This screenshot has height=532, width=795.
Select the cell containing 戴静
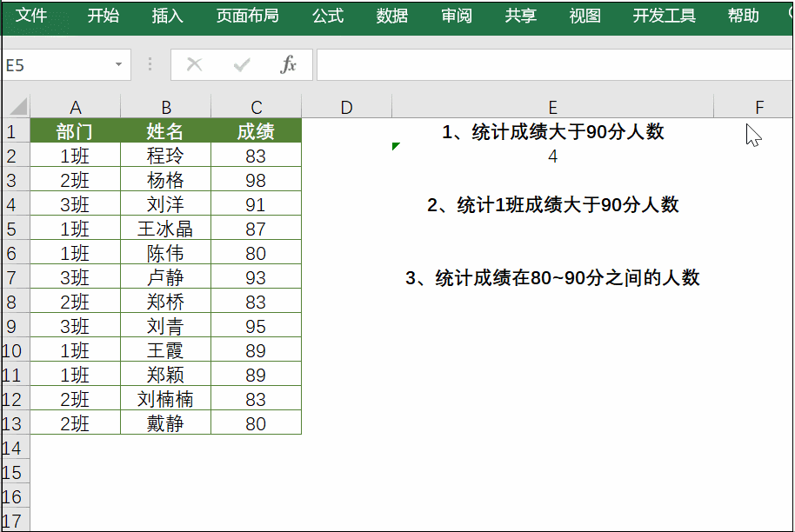click(x=166, y=423)
